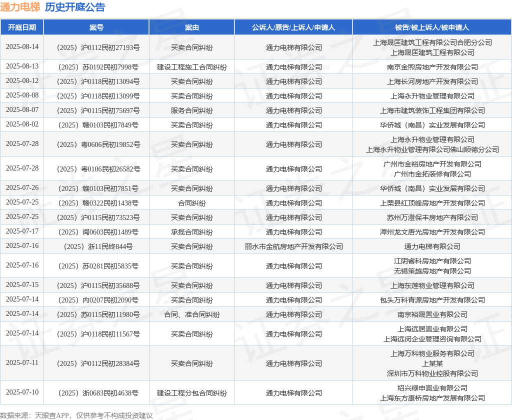The image size is (512, 420).
Task: Click defendant 广州市金裕房地产开发有限公司
Action: (432, 164)
